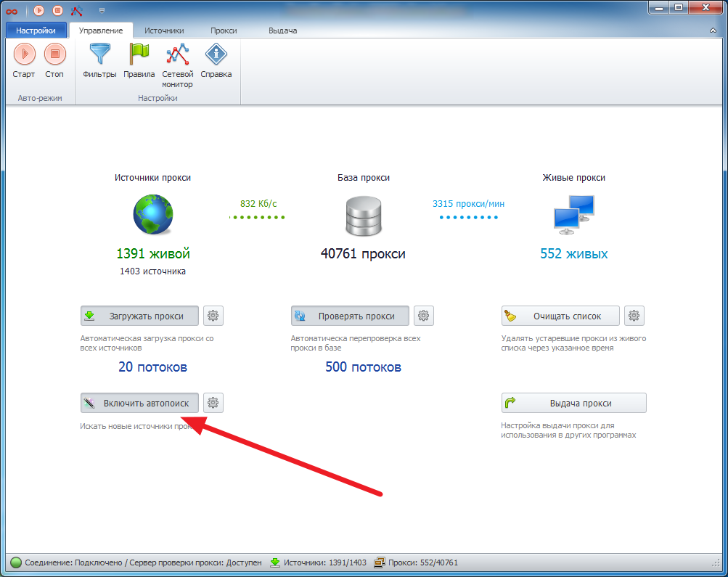
Task: Click the Стоп icon in the ribbon
Action: [x=54, y=54]
